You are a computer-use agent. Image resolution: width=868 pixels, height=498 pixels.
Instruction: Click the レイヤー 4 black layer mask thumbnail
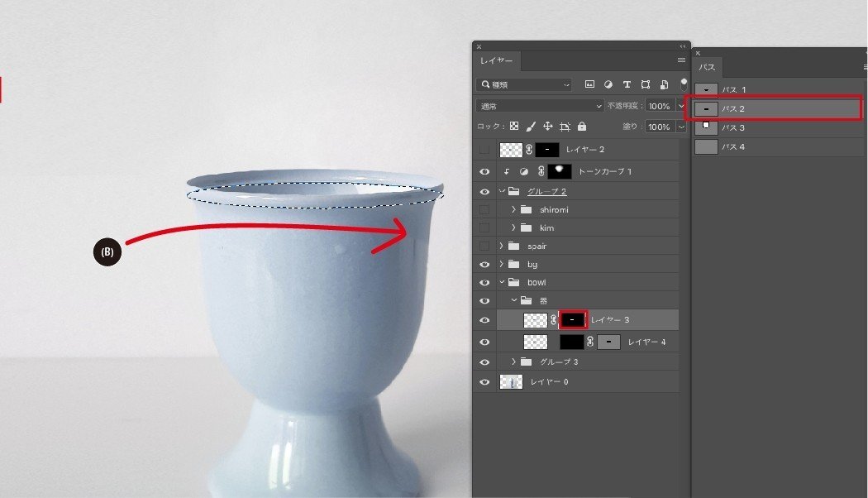pos(572,342)
